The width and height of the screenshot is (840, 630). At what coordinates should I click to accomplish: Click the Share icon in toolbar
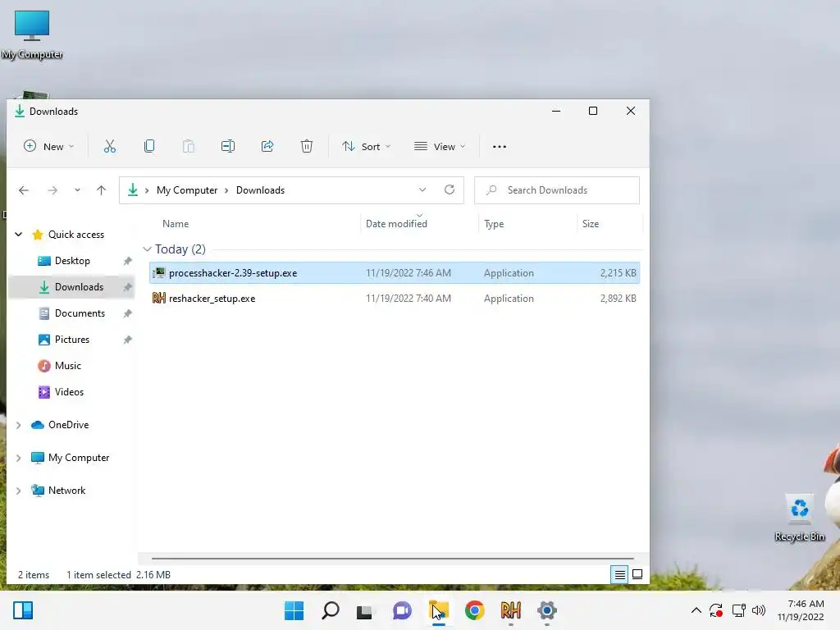(x=267, y=146)
